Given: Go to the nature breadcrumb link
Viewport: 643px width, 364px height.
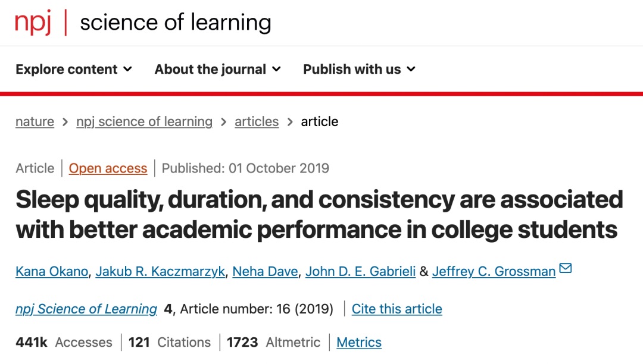Looking at the screenshot, I should coord(35,121).
